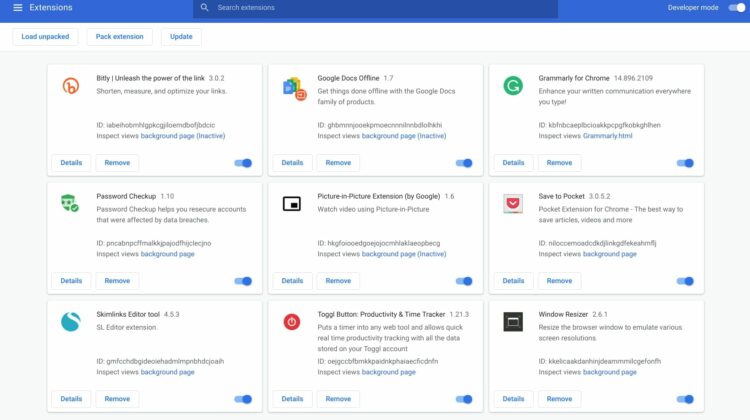Open Details for Password Checkup
Image resolution: width=750 pixels, height=420 pixels.
(x=71, y=281)
